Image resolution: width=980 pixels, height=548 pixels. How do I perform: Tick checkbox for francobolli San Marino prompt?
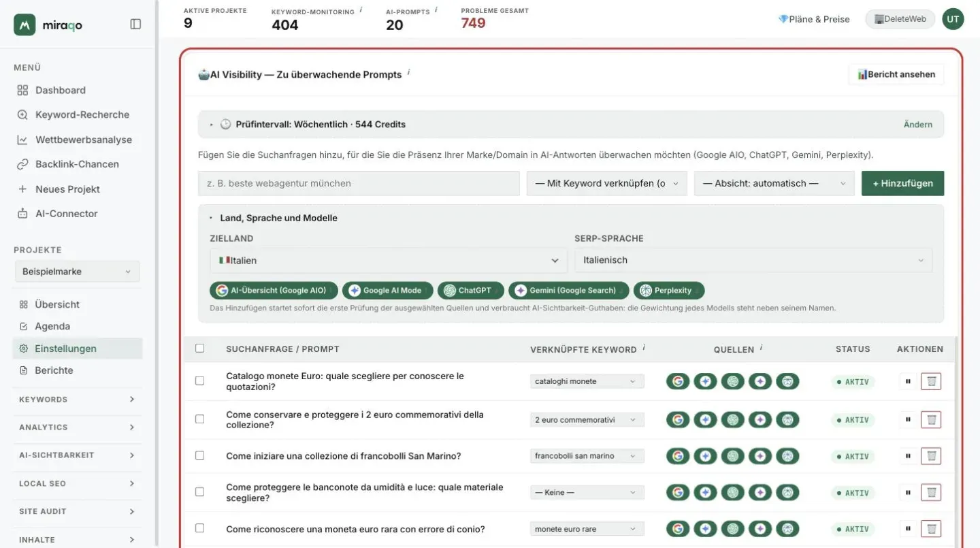click(x=199, y=455)
